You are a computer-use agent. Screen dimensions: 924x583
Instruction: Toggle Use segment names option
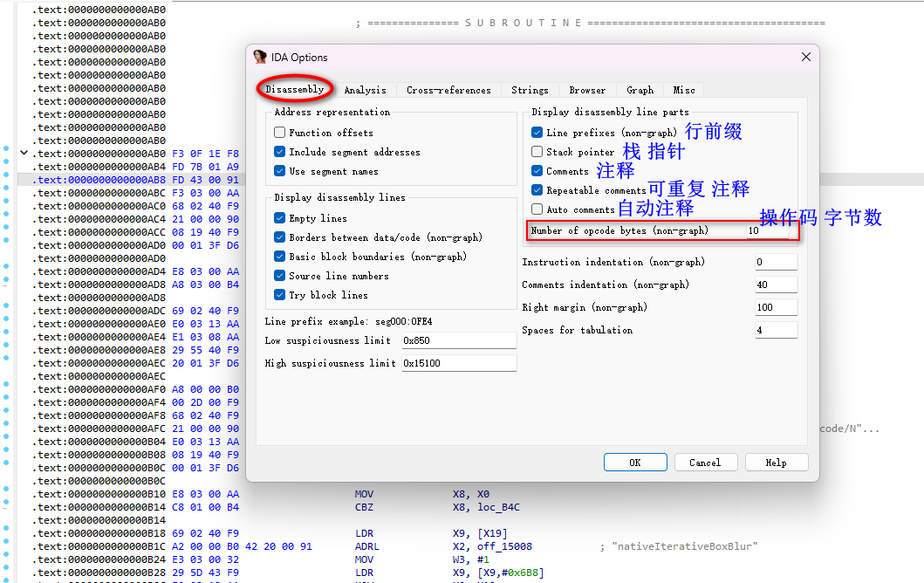point(279,172)
